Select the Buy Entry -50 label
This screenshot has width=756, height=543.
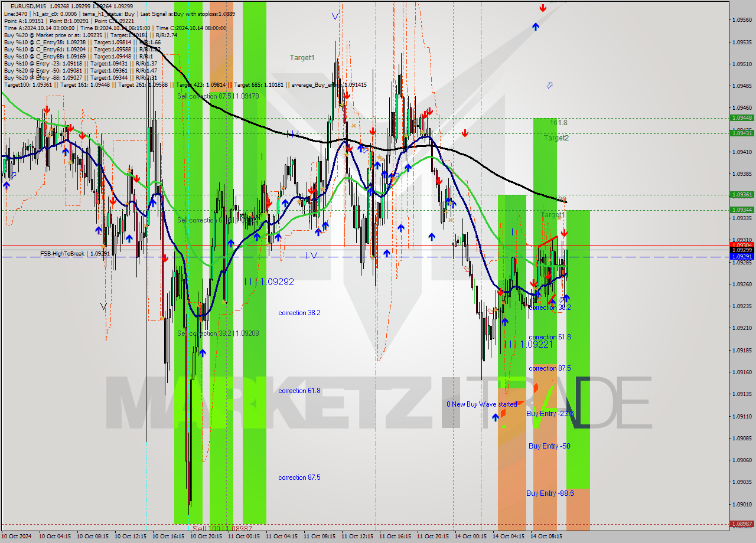pyautogui.click(x=549, y=446)
